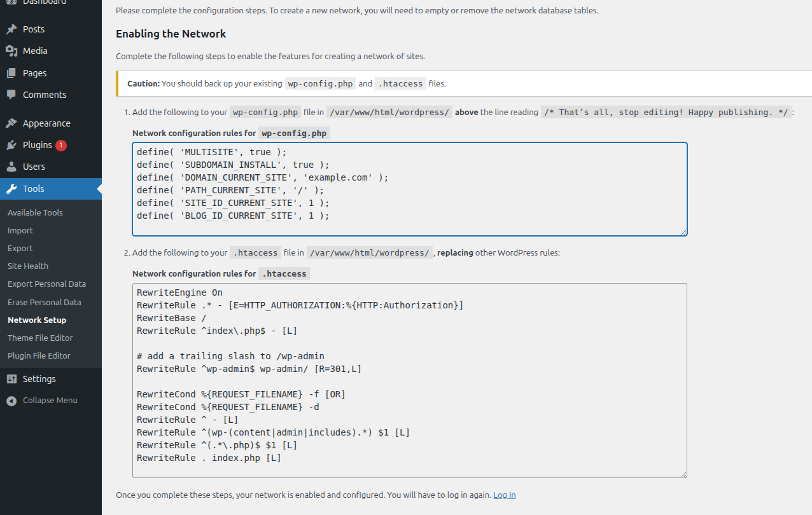The height and width of the screenshot is (515, 812).
Task: Click the Media library icon
Action: 11,51
